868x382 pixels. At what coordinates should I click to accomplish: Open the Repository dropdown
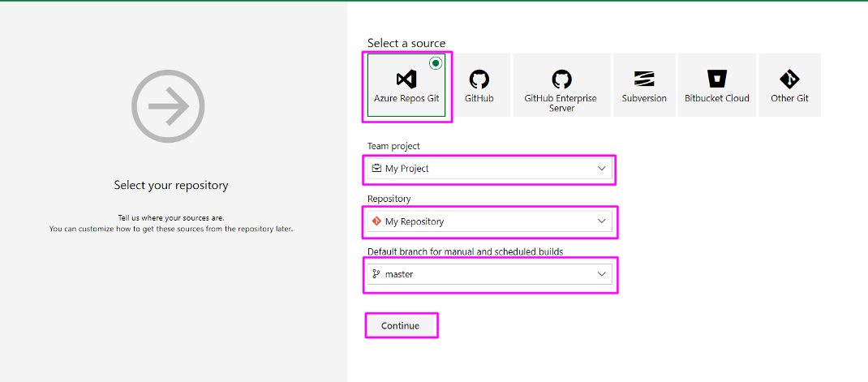click(x=490, y=221)
